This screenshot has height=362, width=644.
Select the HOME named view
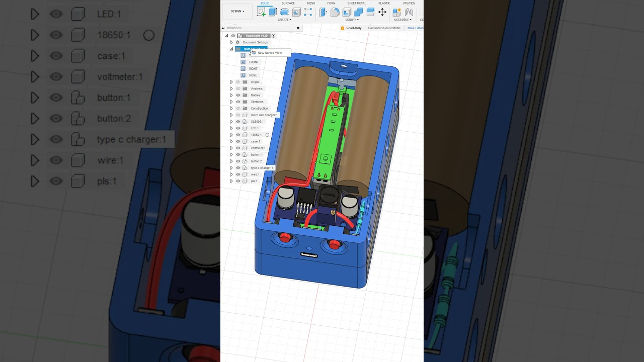coord(253,75)
